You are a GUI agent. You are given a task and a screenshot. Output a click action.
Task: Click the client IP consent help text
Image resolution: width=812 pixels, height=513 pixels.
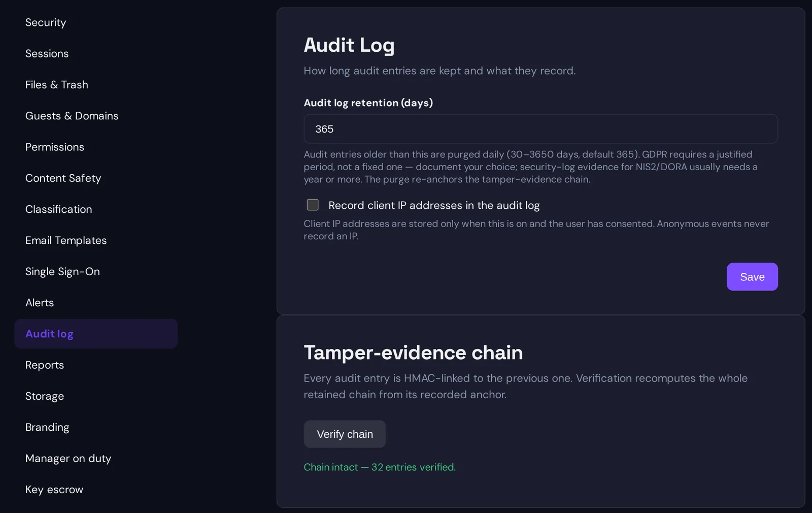pos(536,230)
